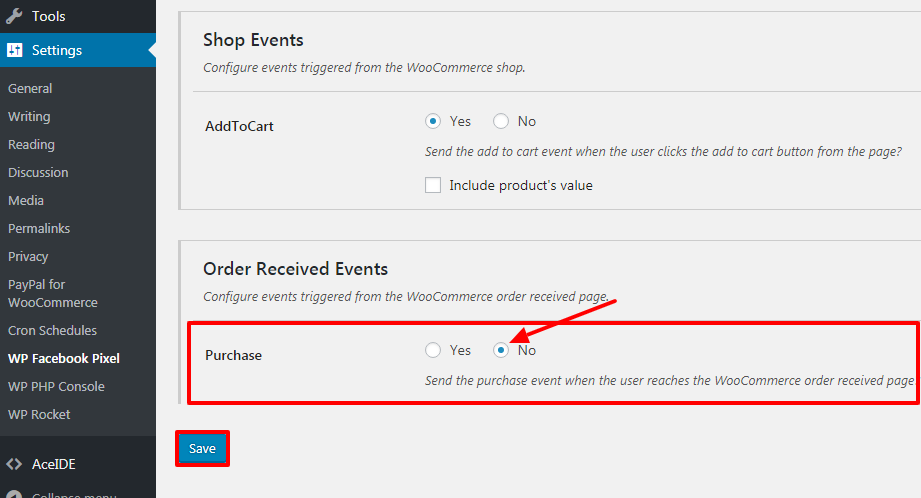921x498 pixels.
Task: Open Cron Schedules page
Action: [x=52, y=331]
